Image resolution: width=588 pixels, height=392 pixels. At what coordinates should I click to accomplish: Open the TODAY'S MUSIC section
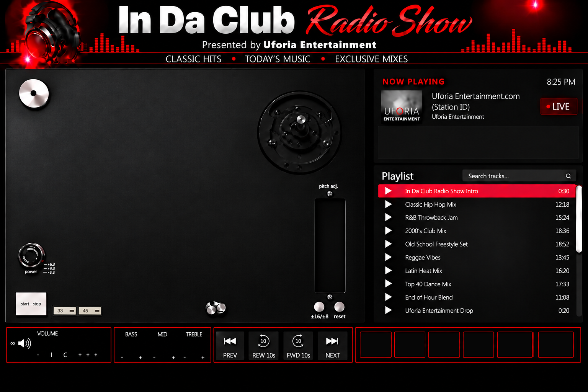(278, 59)
